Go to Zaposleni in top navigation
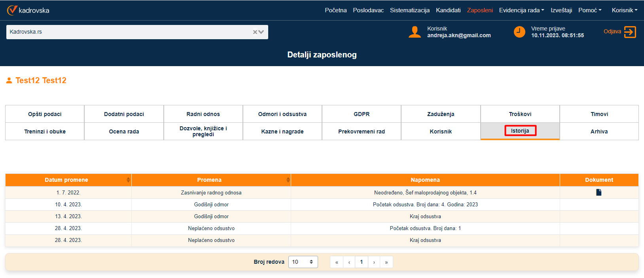 click(479, 10)
